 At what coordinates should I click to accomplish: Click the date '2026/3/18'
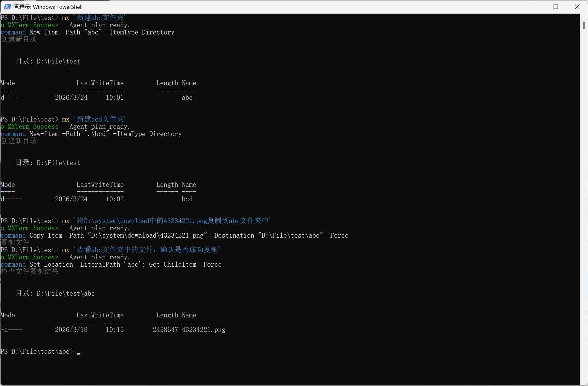71,329
